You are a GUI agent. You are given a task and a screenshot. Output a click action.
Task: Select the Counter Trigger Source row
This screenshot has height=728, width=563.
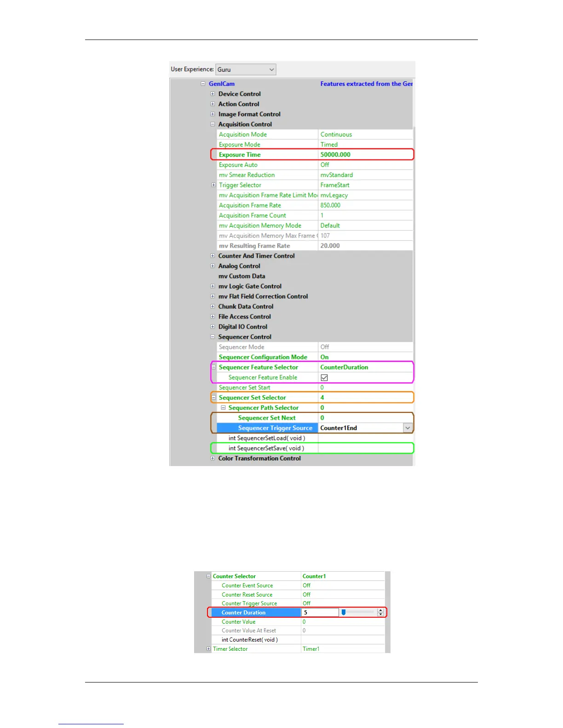[298, 603]
